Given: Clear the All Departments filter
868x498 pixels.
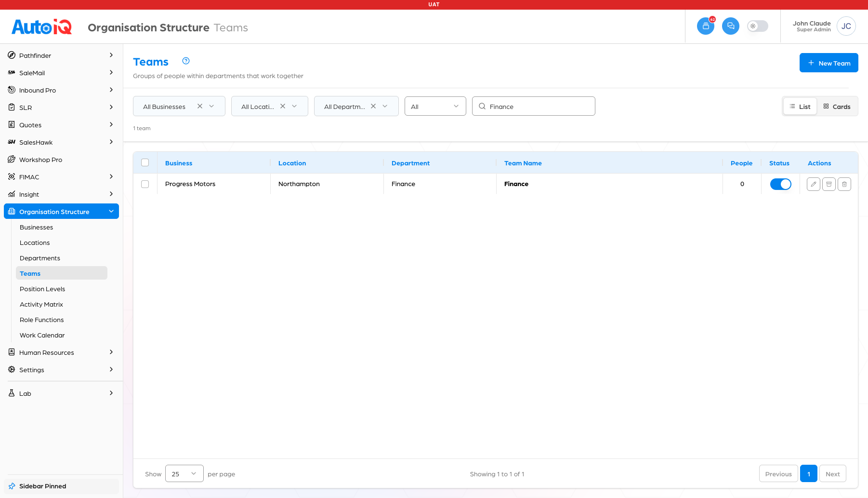Looking at the screenshot, I should tap(373, 106).
